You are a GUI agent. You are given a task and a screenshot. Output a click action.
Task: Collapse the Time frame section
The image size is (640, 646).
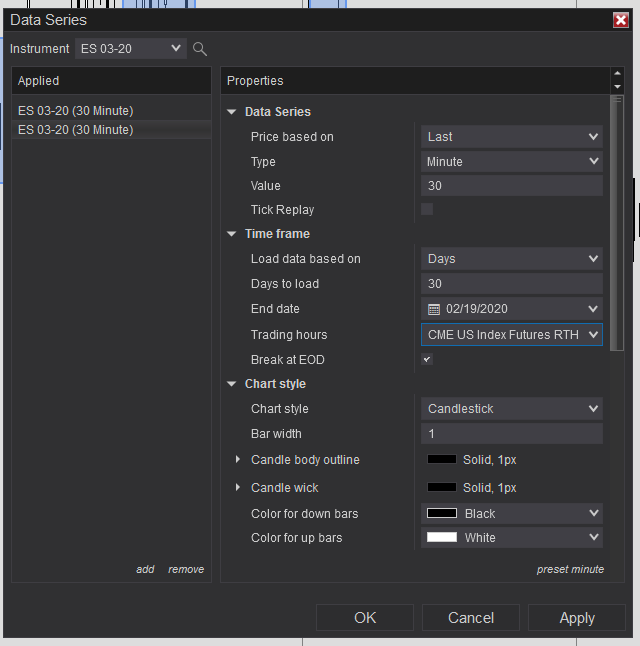[232, 234]
